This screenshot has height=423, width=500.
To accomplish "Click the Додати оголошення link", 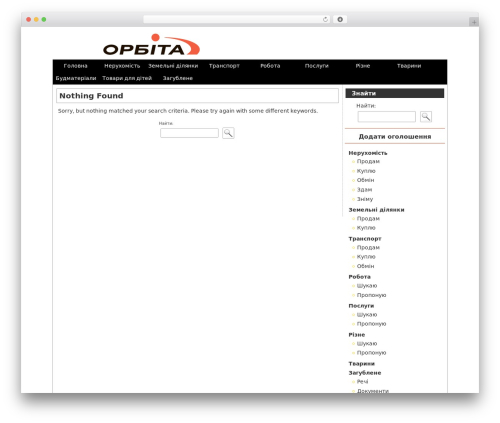I will 395,137.
